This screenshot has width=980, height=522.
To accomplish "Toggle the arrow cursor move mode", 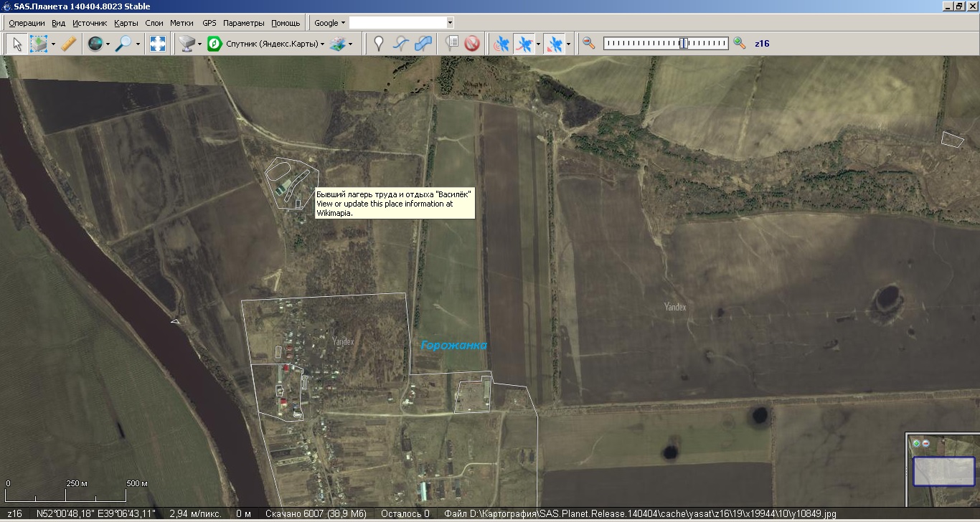I will pyautogui.click(x=17, y=44).
